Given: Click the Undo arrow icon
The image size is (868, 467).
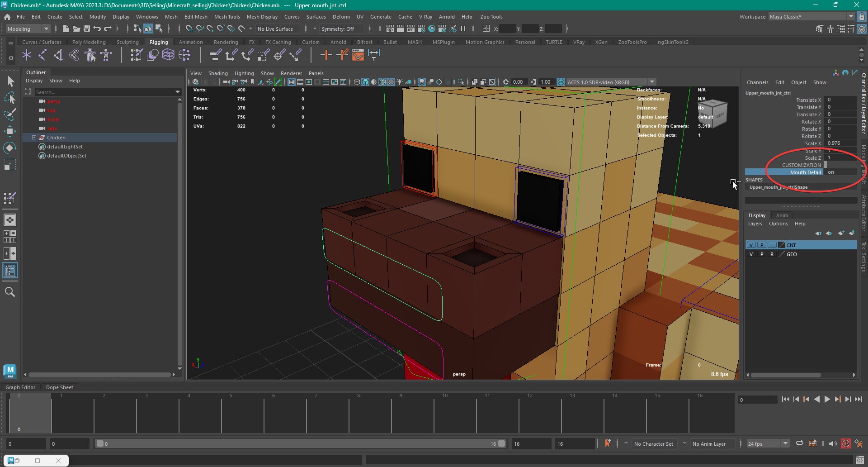Looking at the screenshot, I should coord(97,29).
